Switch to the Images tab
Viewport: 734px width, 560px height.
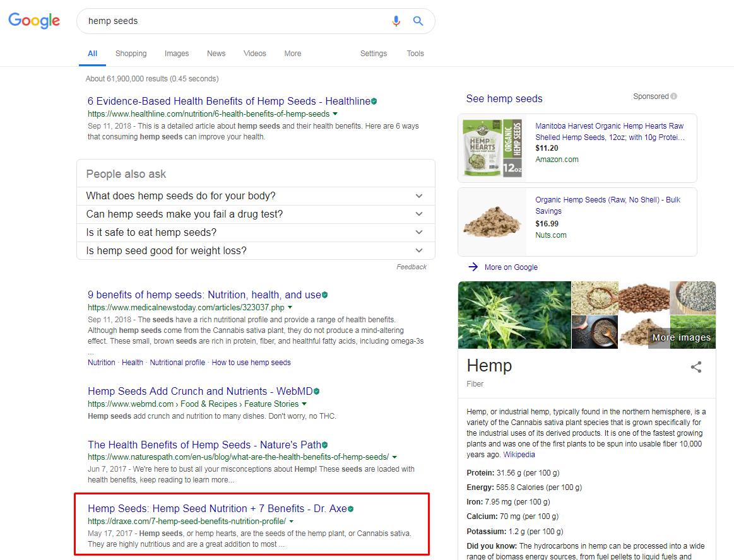[x=177, y=54]
